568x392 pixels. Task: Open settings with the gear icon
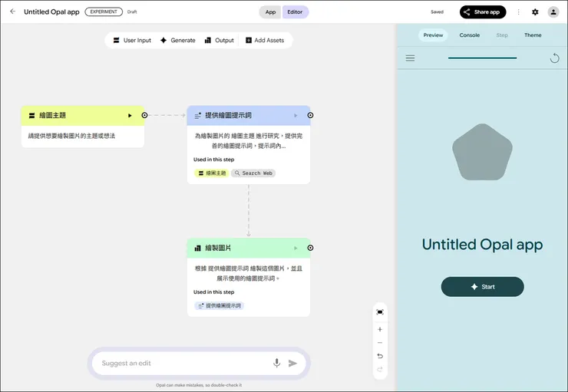pyautogui.click(x=535, y=12)
